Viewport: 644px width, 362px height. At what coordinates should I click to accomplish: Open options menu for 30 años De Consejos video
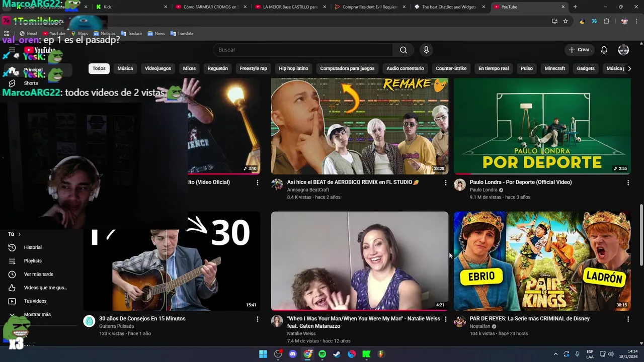[x=257, y=319]
